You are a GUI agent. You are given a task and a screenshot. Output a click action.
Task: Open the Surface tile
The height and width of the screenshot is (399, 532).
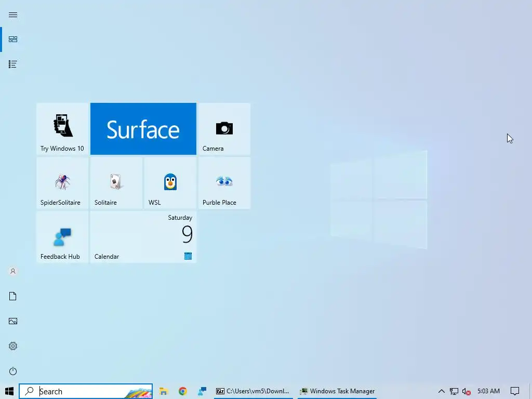pos(143,129)
